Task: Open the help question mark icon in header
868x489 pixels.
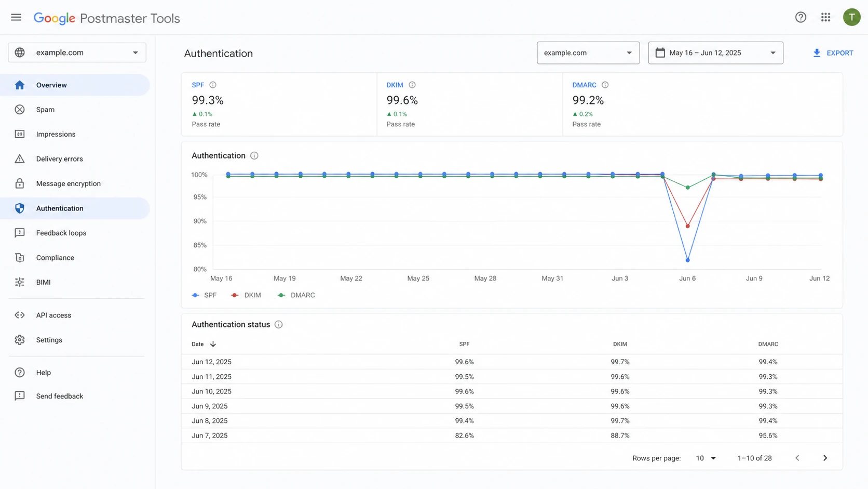Action: [x=801, y=17]
